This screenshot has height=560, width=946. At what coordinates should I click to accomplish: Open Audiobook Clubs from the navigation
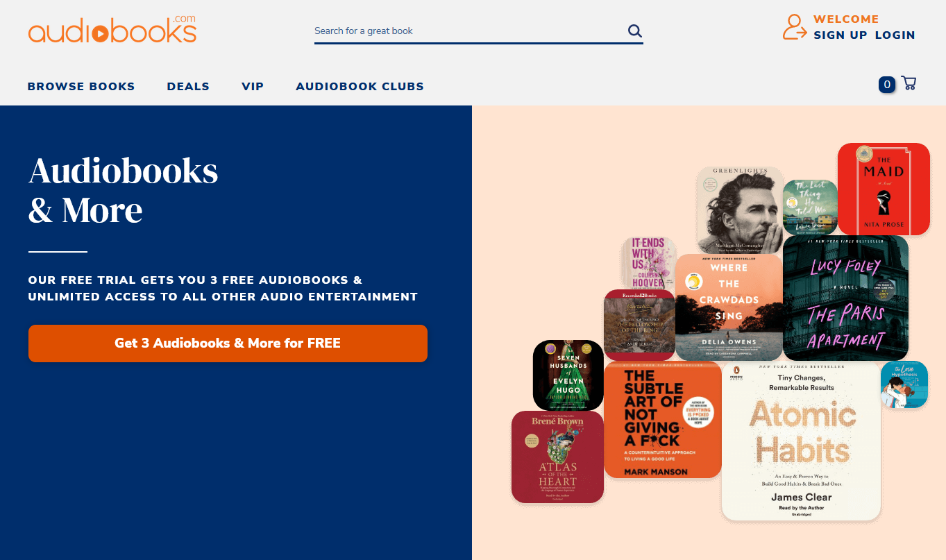click(x=360, y=87)
